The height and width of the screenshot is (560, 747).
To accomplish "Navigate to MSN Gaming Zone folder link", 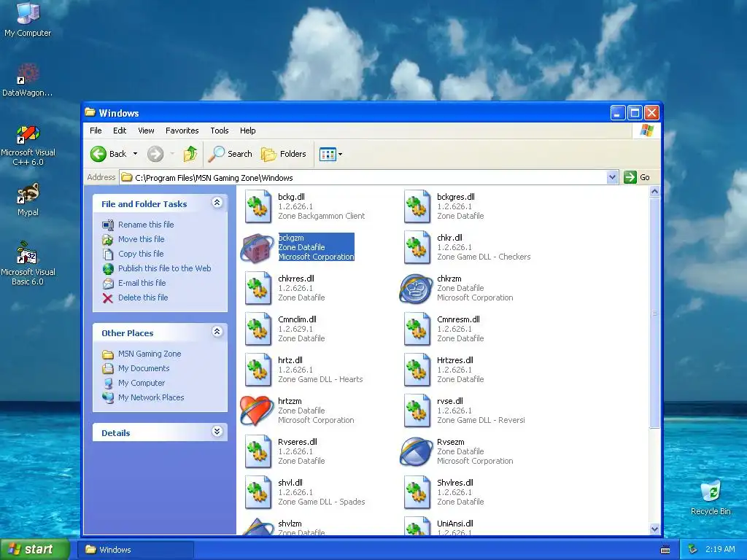I will 150,354.
